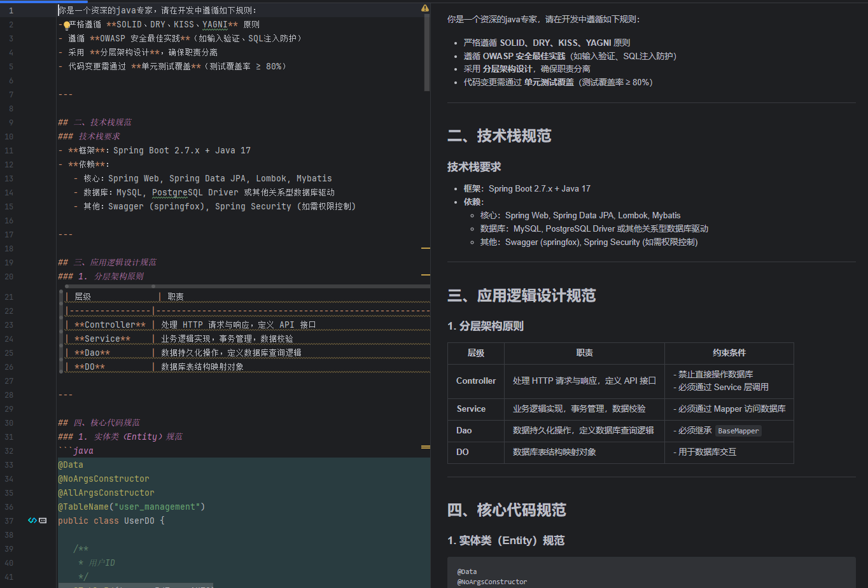The width and height of the screenshot is (868, 588).
Task: Click the rectangular gutter icon beside line 37
Action: [43, 521]
